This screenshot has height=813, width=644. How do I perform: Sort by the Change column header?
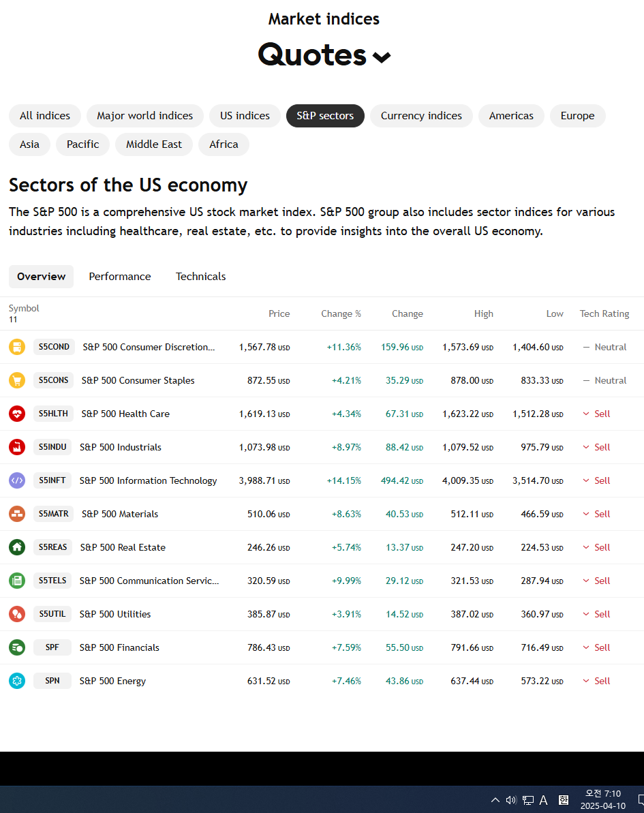coord(407,313)
